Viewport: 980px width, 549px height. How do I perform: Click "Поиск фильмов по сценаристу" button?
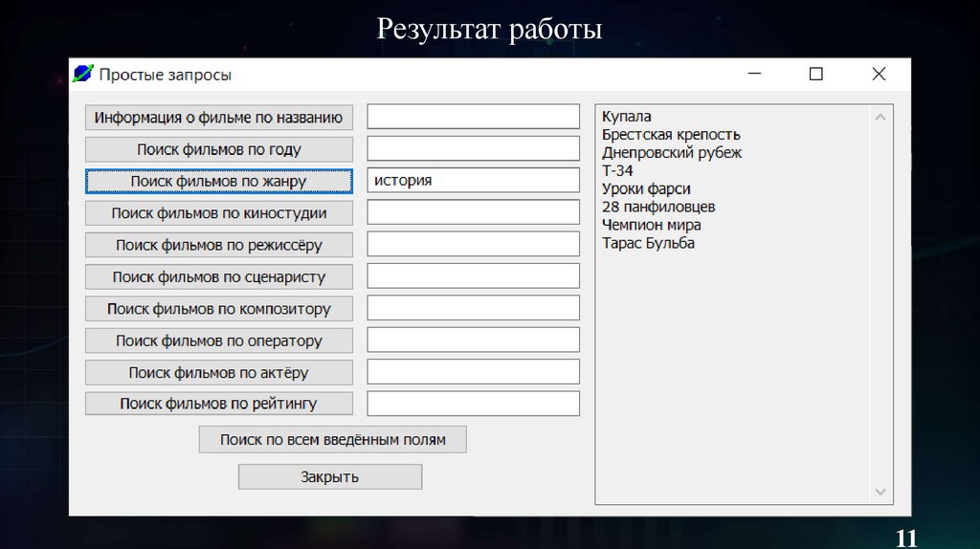click(219, 276)
